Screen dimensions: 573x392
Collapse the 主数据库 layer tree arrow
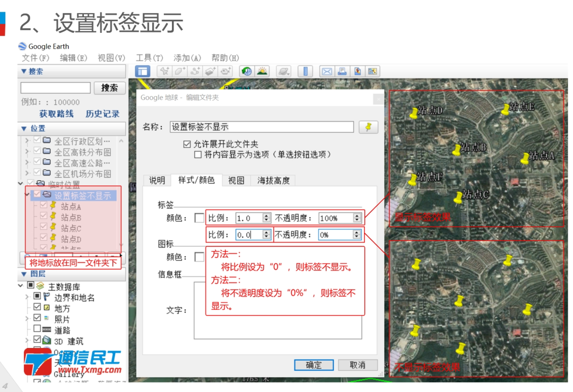click(x=21, y=286)
